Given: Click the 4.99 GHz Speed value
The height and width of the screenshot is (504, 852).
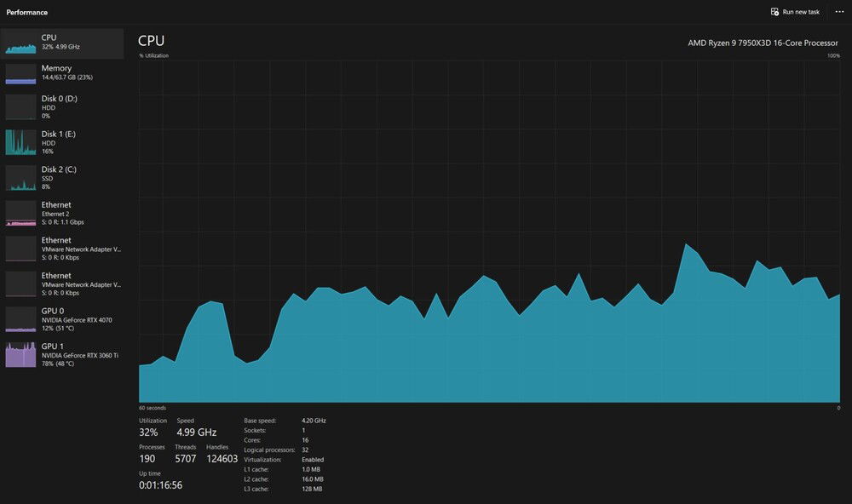Looking at the screenshot, I should [196, 432].
